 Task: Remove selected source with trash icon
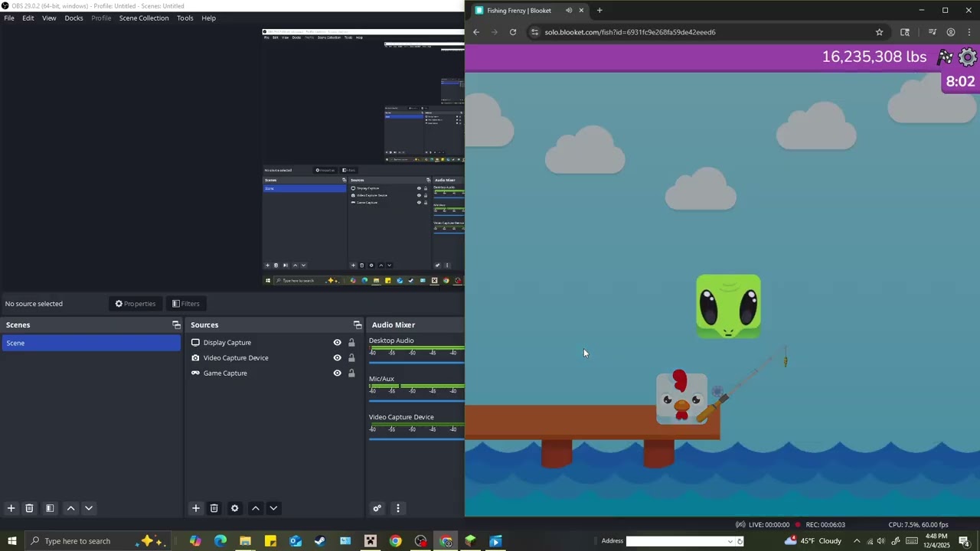click(x=214, y=508)
